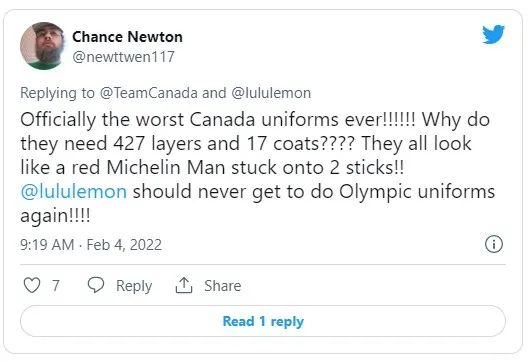Open the Chance Newton display name
The height and width of the screenshot is (362, 531).
127,37
